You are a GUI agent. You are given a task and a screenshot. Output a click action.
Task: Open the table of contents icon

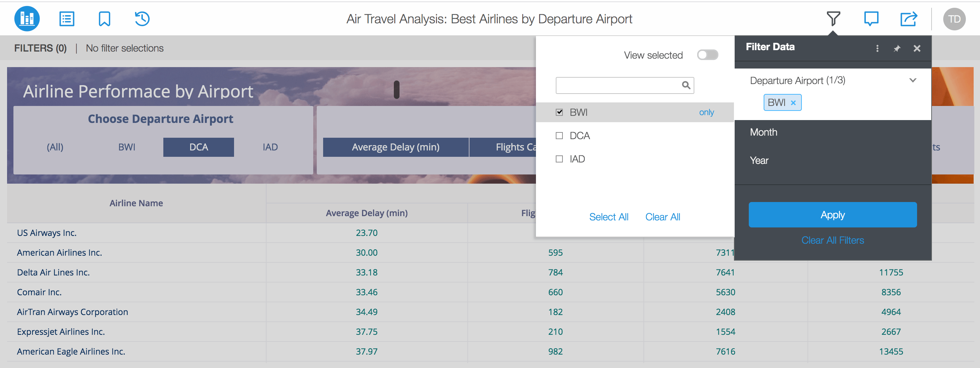[x=66, y=19]
